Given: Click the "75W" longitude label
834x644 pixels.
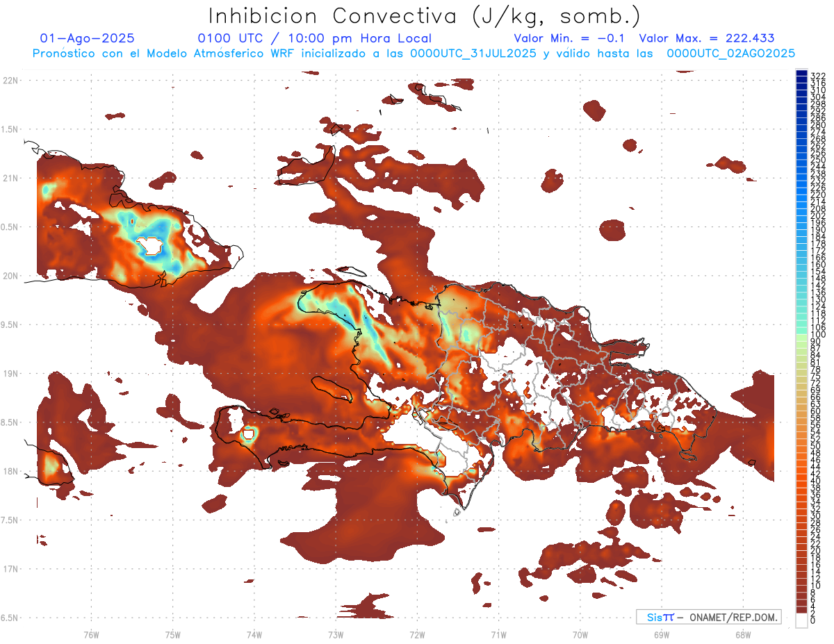Looking at the screenshot, I should 172,634.
